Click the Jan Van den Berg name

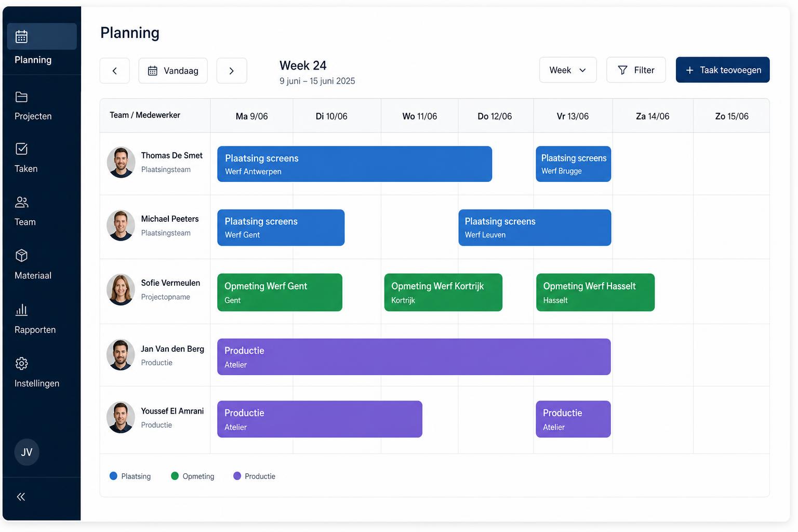tap(172, 349)
